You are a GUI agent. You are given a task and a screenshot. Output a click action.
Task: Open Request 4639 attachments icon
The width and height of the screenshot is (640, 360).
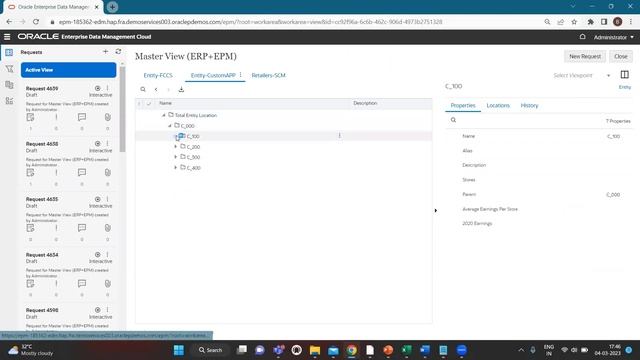[x=107, y=118]
